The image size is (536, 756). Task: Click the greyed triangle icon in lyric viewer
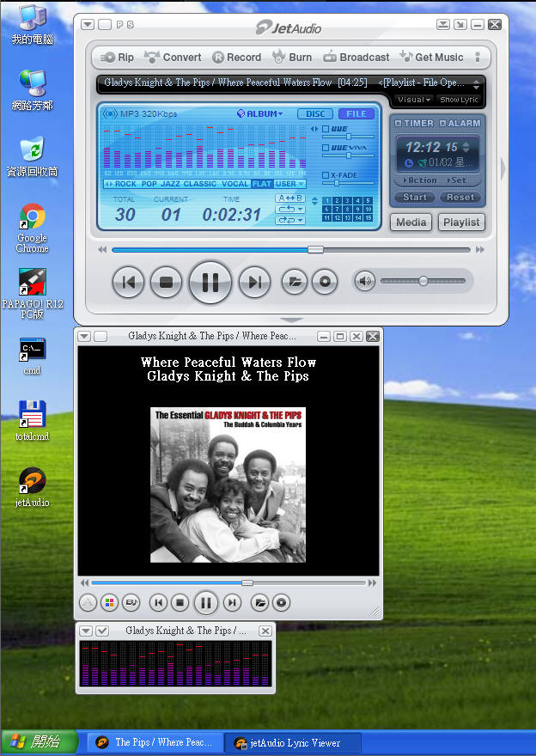(88, 603)
